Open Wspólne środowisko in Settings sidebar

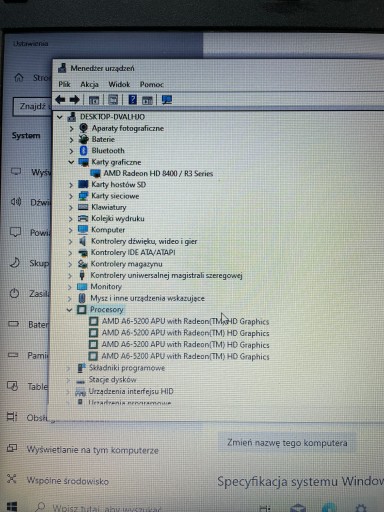68,481
